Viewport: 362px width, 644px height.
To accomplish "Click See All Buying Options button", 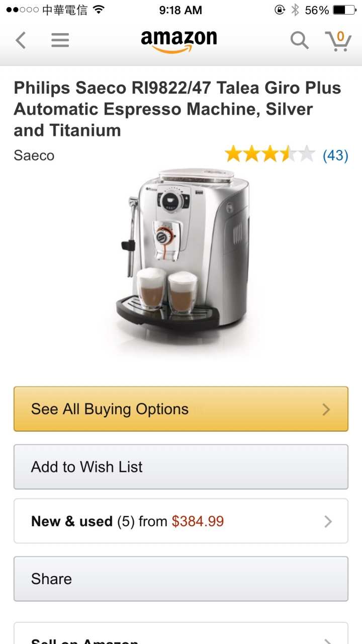I will 181,409.
